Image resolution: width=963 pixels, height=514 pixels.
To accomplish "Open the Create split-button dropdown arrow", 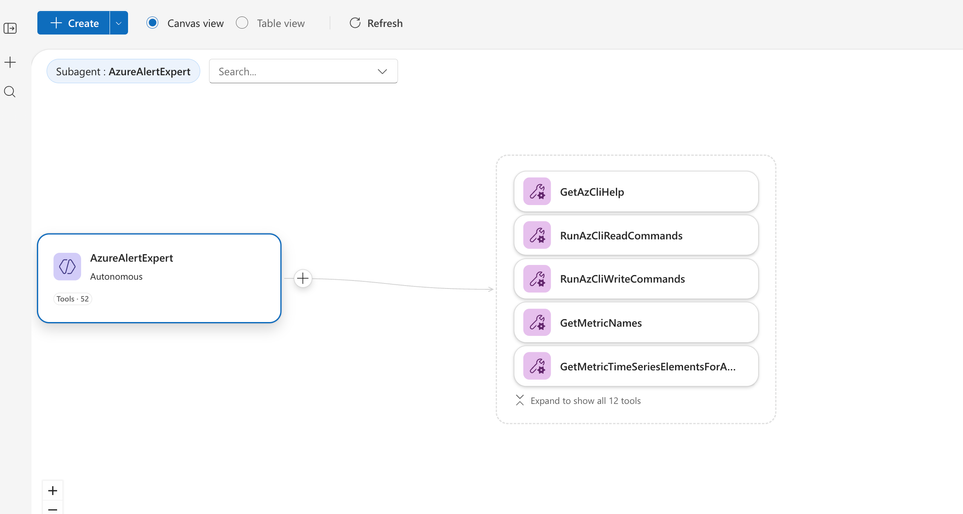I will [x=118, y=22].
